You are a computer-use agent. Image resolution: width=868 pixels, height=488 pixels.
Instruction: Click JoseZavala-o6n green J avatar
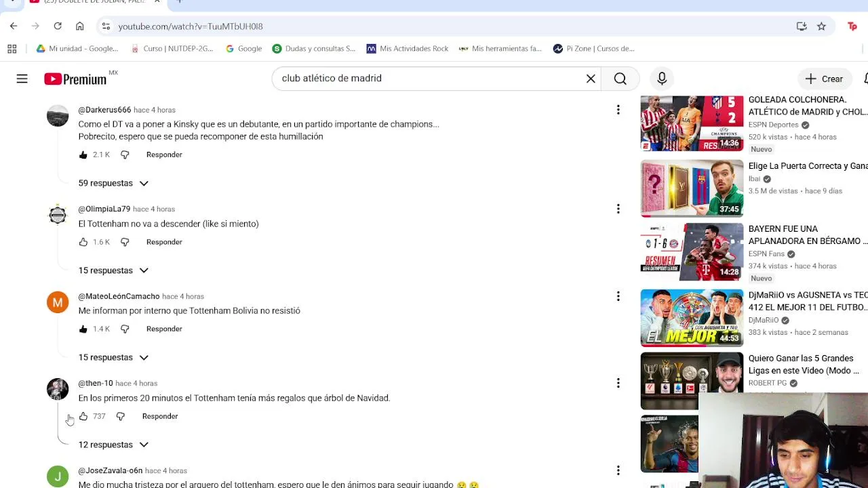(x=58, y=476)
